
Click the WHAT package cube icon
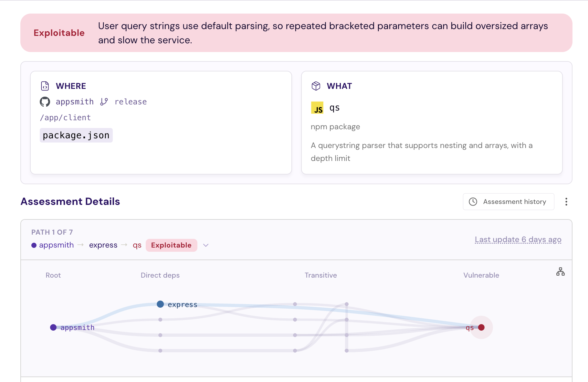316,86
